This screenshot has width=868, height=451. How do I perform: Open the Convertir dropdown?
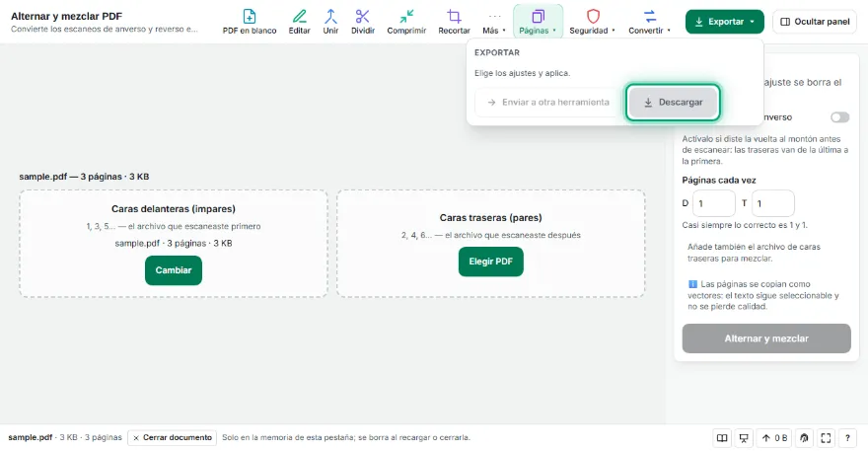[649, 22]
